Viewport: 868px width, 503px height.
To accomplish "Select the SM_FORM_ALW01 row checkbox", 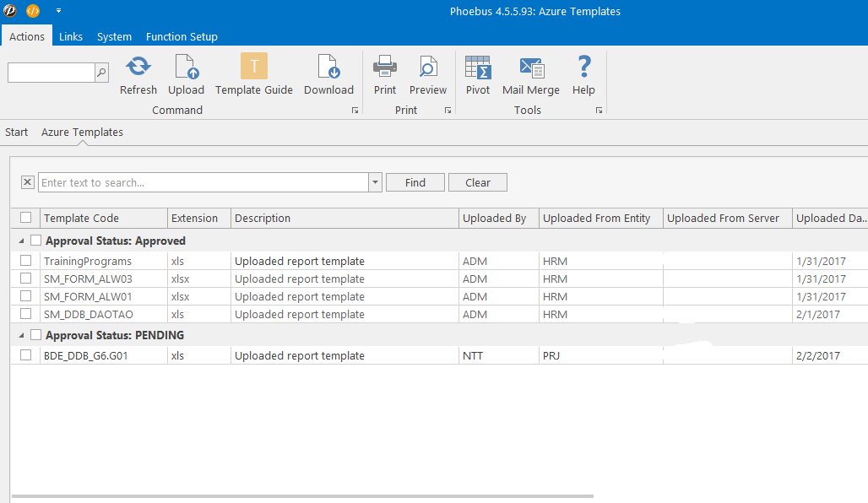I will [x=25, y=295].
